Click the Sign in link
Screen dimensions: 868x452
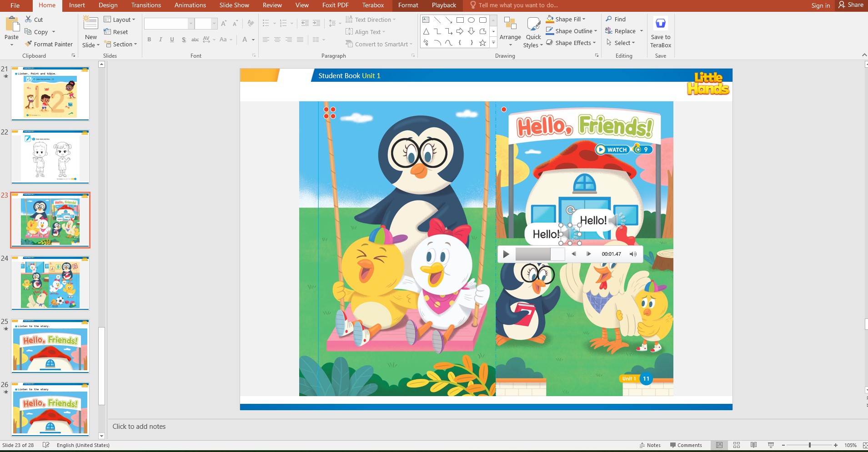(820, 5)
